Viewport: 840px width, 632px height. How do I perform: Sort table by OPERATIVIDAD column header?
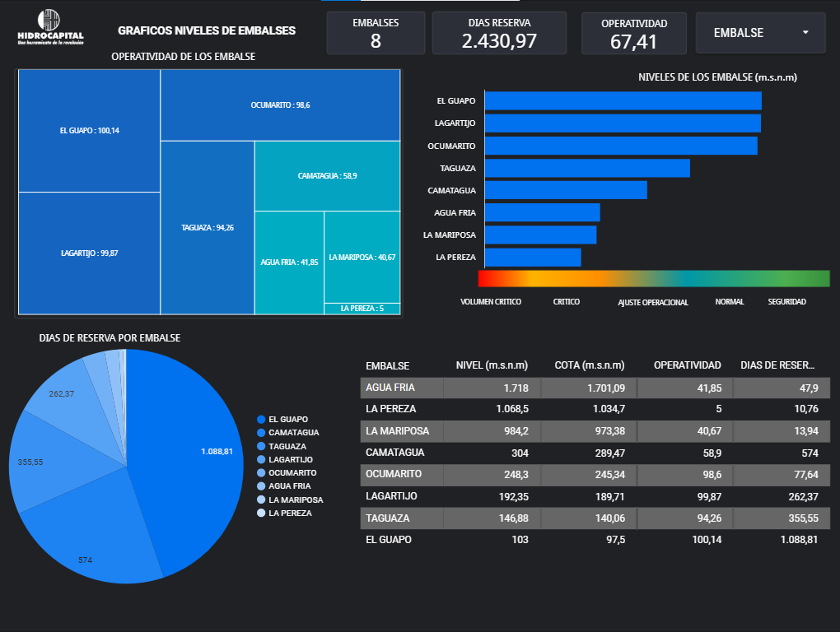point(687,365)
